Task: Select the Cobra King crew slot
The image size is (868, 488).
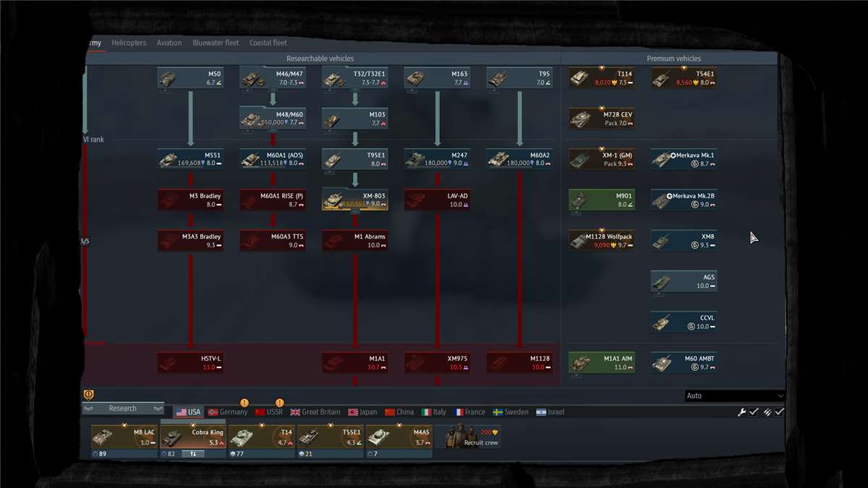Action: 193,437
